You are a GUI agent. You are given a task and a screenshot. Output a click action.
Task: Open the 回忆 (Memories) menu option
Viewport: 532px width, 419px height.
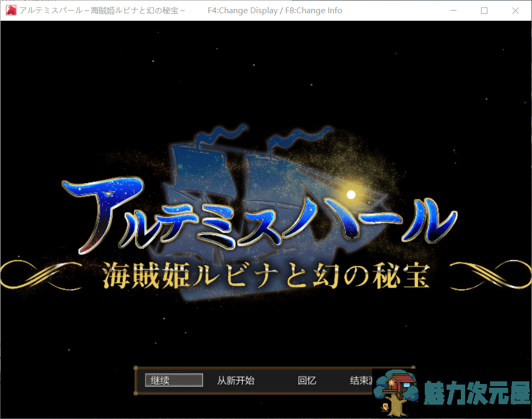point(307,380)
